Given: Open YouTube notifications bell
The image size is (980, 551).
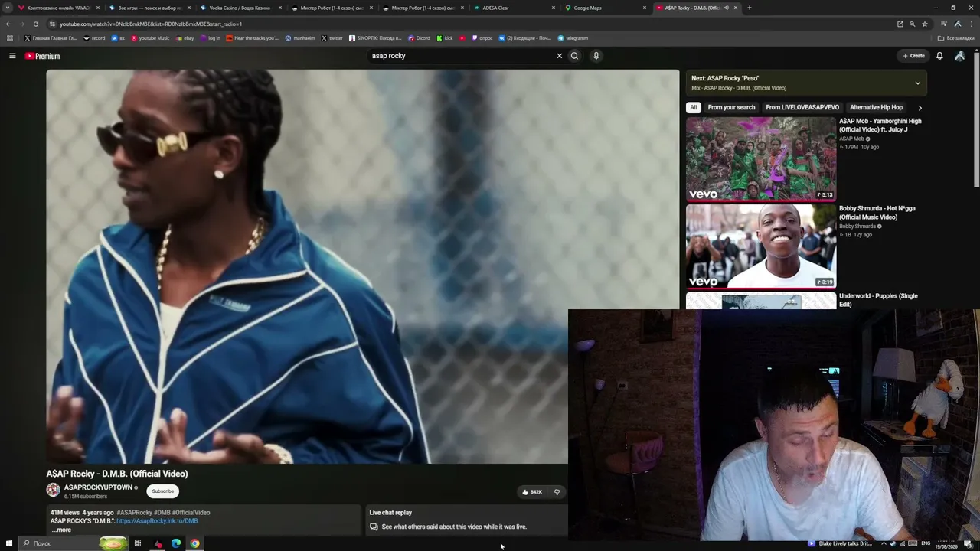Looking at the screenshot, I should coord(939,56).
